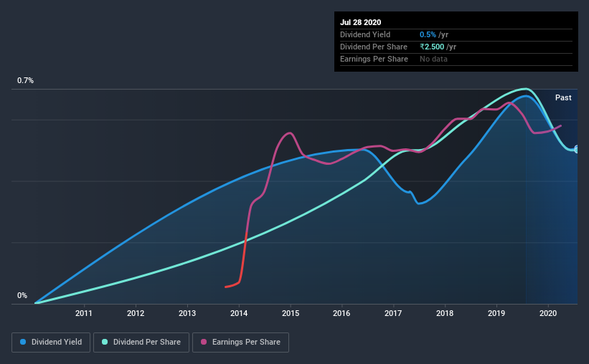The width and height of the screenshot is (589, 364).
Task: Click the data point marker at chart end
Action: pyautogui.click(x=576, y=149)
